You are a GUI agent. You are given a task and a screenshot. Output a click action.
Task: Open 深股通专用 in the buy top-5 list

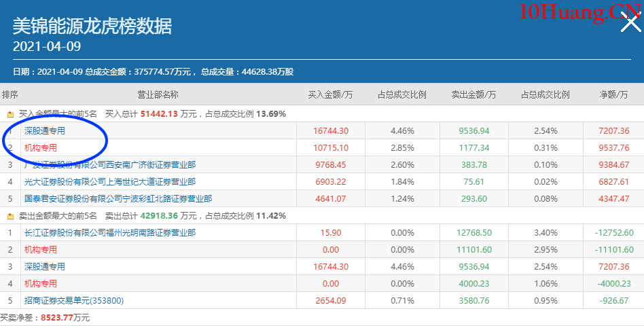point(44,131)
